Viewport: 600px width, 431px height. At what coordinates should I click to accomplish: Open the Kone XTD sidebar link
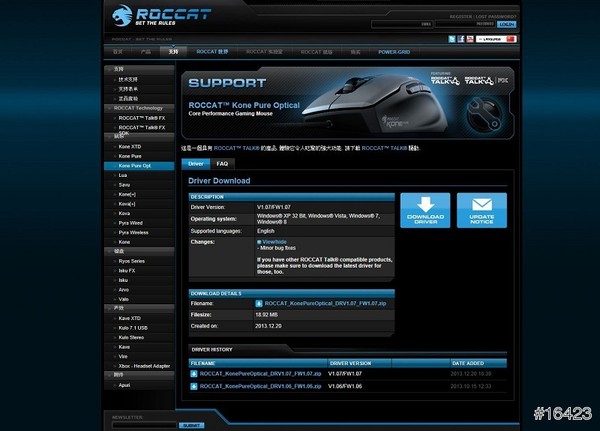point(130,147)
